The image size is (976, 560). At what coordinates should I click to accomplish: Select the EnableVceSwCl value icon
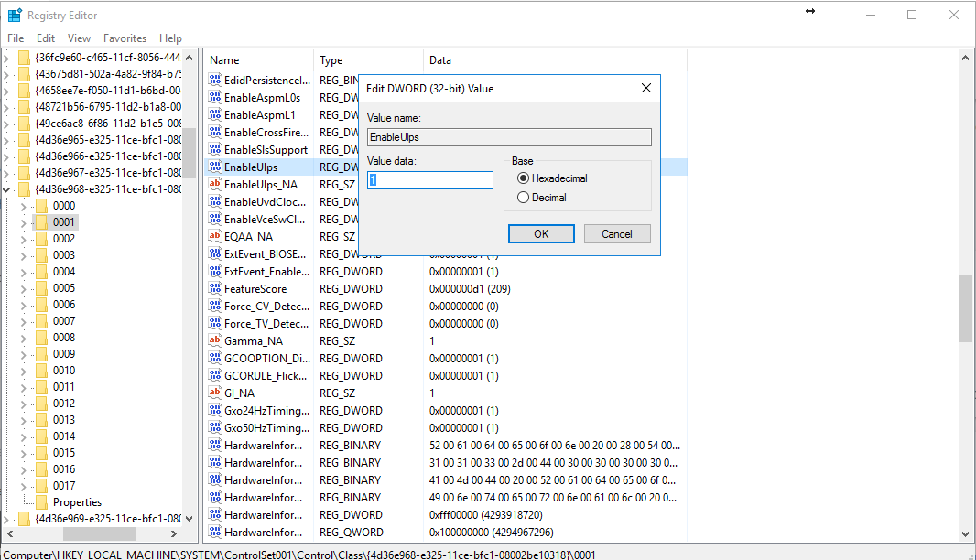pyautogui.click(x=215, y=219)
